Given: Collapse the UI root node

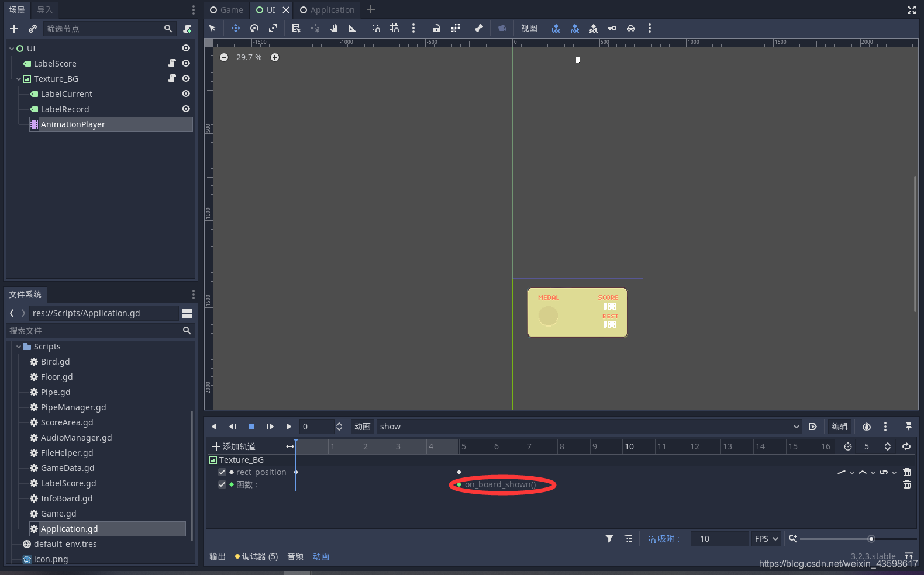Looking at the screenshot, I should point(12,49).
